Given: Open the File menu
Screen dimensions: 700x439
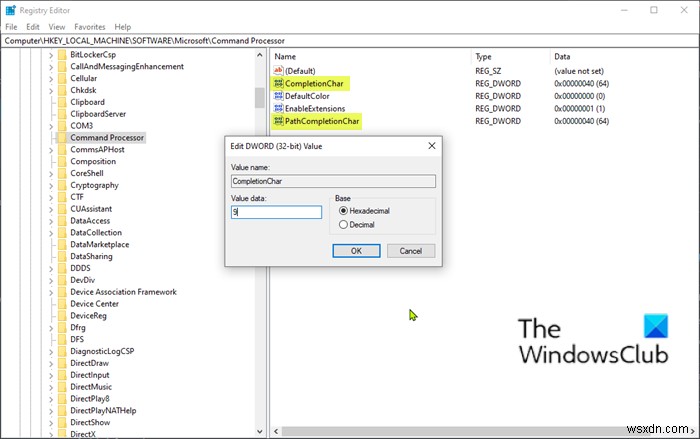Looking at the screenshot, I should pos(11,27).
